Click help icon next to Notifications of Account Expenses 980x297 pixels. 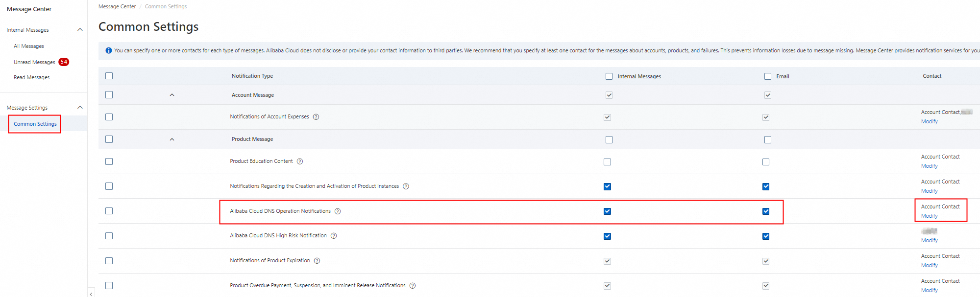(x=316, y=117)
